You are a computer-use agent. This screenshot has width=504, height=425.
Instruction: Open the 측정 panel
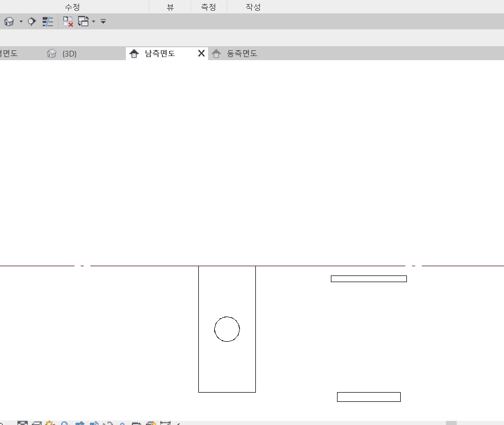click(x=208, y=7)
